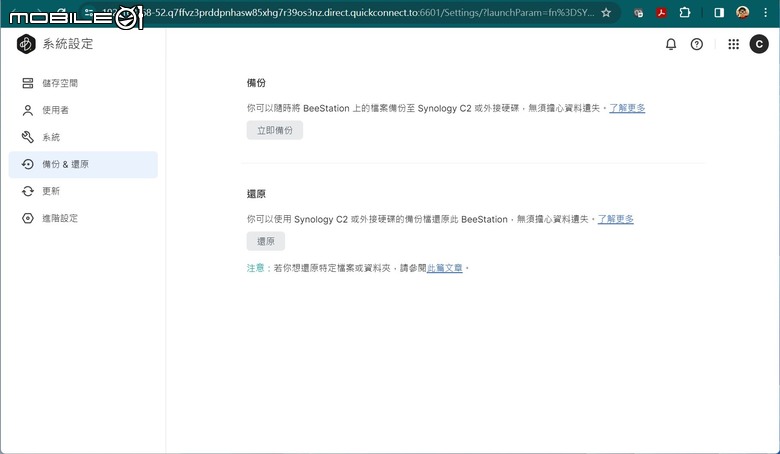Click the 系統設定 title text

68,44
